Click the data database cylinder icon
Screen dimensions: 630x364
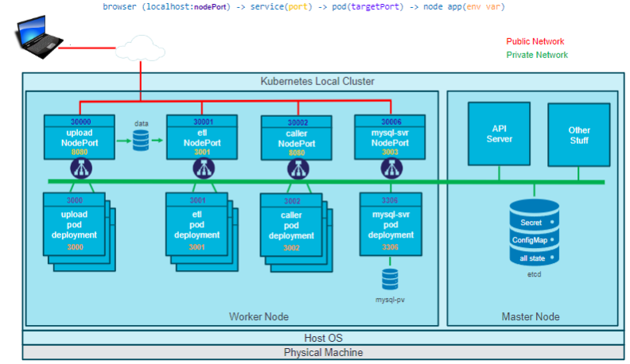(141, 141)
